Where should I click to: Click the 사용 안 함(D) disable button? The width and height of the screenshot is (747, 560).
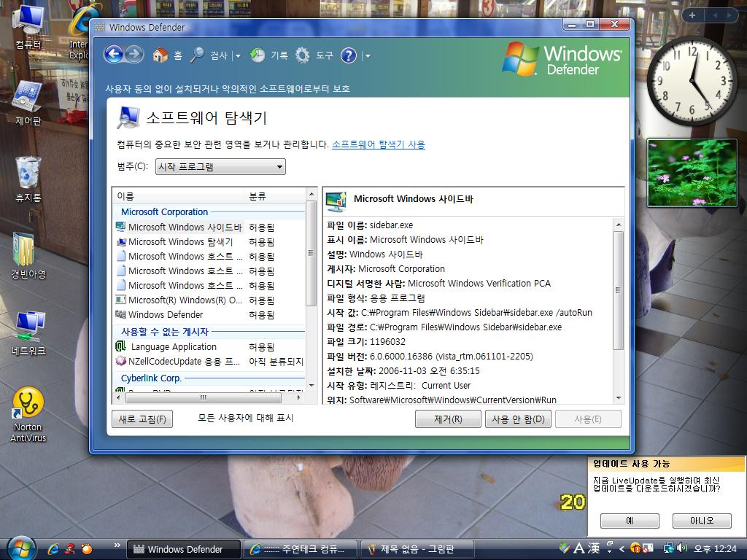(518, 419)
